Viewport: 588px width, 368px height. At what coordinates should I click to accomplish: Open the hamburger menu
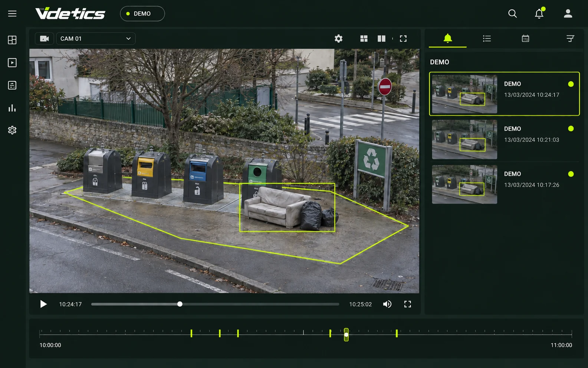12,14
